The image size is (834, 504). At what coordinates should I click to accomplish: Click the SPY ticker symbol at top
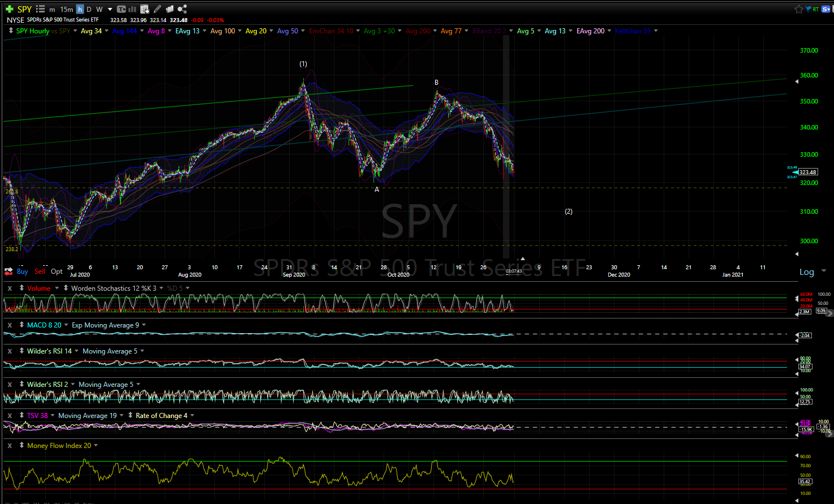click(x=24, y=9)
